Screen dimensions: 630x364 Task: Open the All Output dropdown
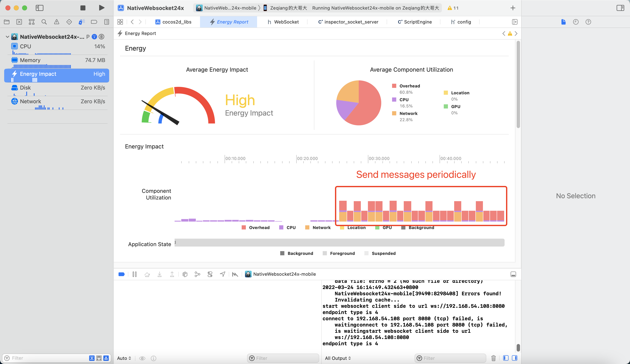coord(338,358)
